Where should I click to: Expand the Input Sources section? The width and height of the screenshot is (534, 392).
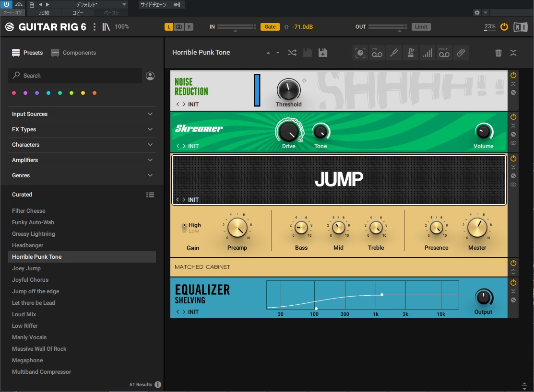pyautogui.click(x=82, y=114)
